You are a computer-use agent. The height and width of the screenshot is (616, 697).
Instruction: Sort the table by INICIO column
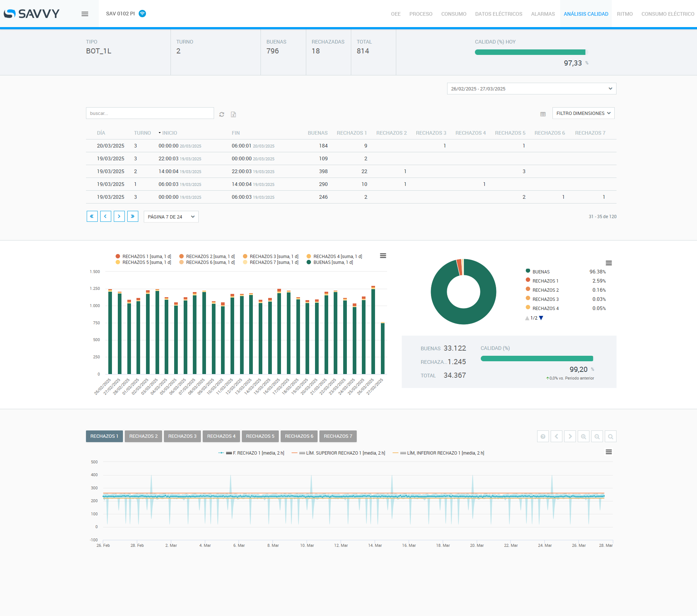pyautogui.click(x=169, y=133)
